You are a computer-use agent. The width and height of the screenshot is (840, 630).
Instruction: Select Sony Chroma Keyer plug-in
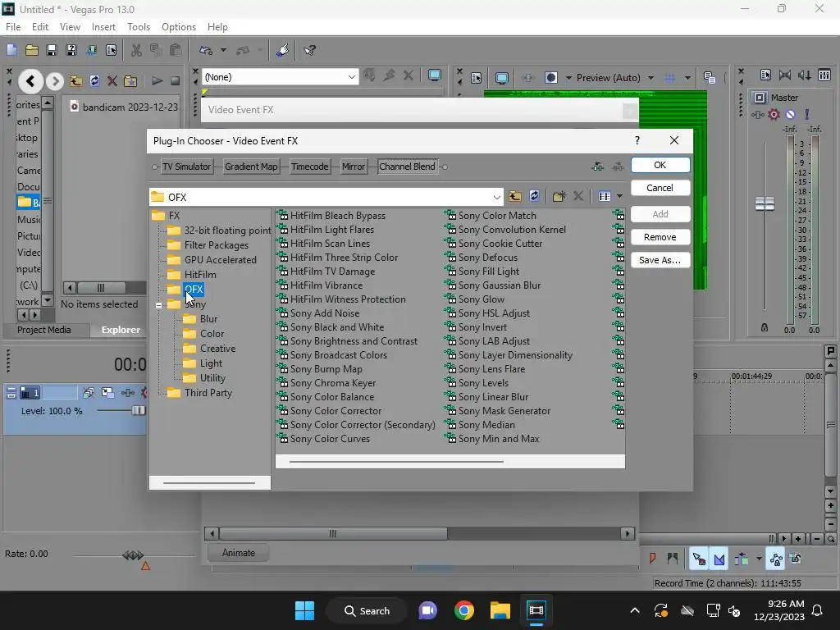pyautogui.click(x=333, y=383)
